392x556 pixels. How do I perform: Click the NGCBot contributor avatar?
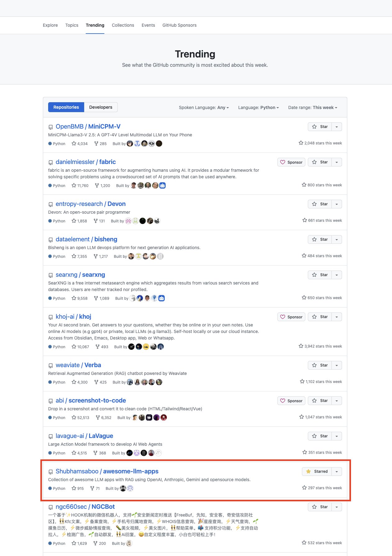(129, 543)
